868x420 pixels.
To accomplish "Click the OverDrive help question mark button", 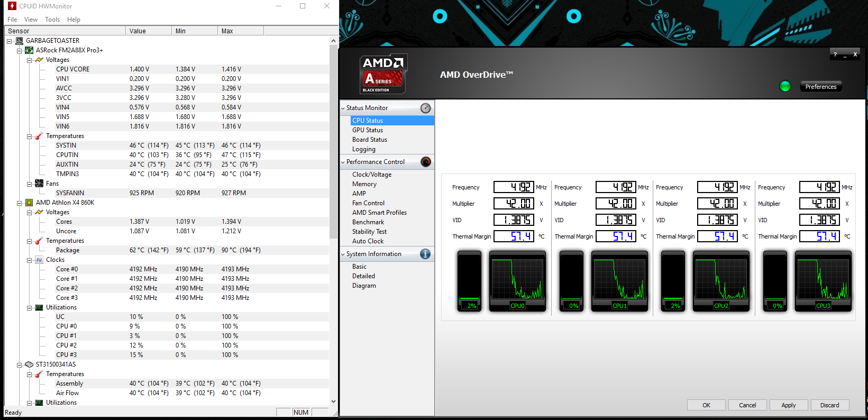I will pos(835,54).
